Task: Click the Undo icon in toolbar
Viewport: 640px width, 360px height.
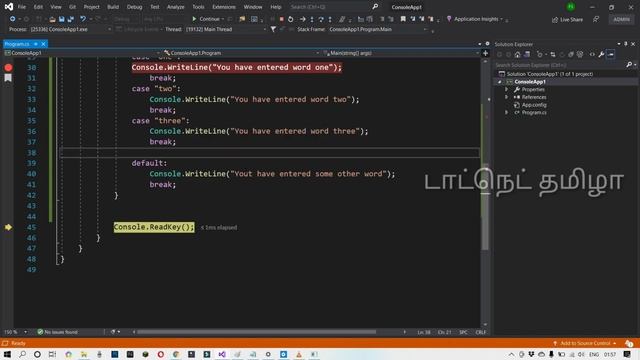Action: click(x=83, y=19)
